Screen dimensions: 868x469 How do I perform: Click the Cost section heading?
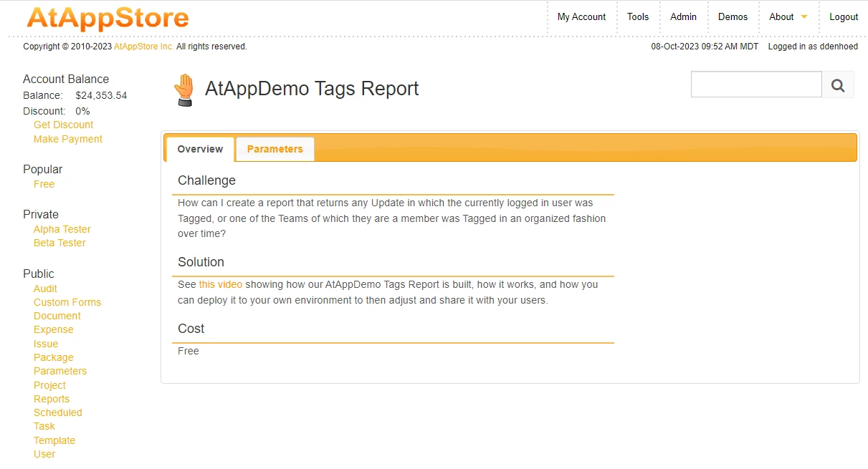191,329
